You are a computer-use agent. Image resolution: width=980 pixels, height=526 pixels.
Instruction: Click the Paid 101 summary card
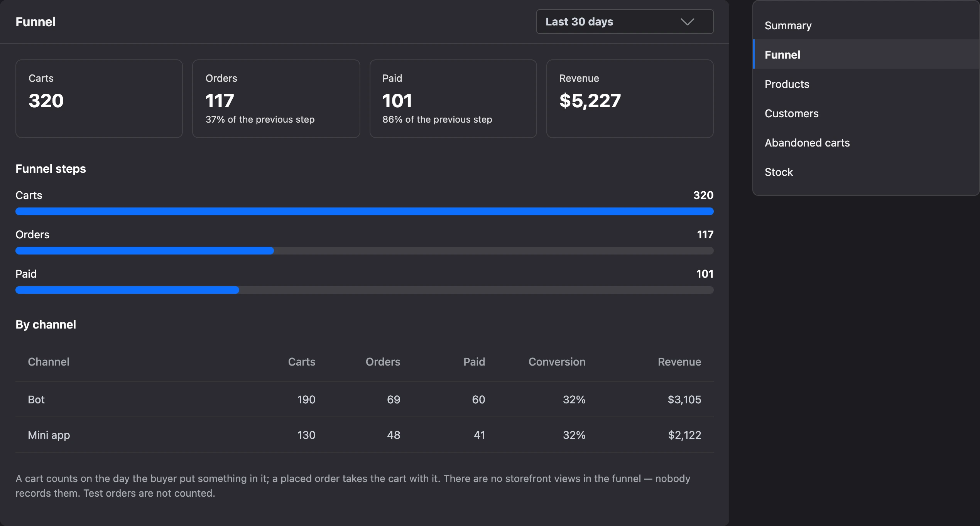click(x=453, y=99)
